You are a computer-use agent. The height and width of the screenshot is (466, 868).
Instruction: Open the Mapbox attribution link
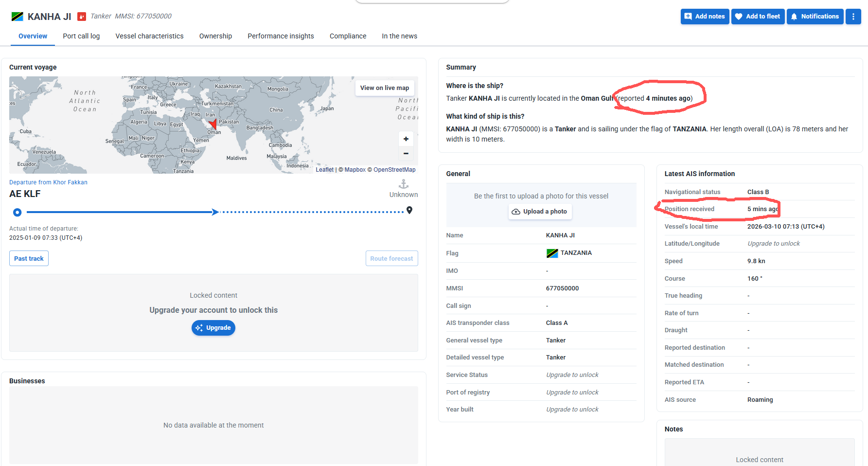coord(355,170)
